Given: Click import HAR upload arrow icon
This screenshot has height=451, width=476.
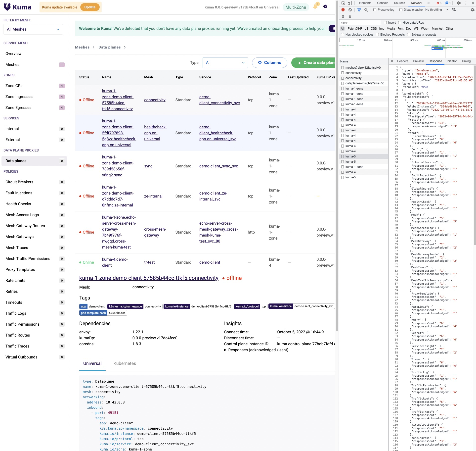Looking at the screenshot, I should (343, 16).
